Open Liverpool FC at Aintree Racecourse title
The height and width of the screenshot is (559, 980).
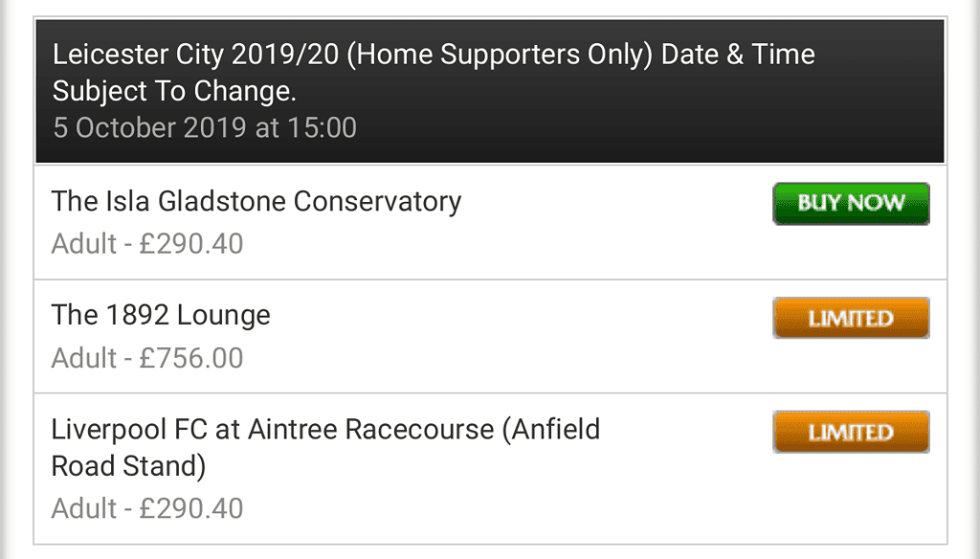point(325,448)
